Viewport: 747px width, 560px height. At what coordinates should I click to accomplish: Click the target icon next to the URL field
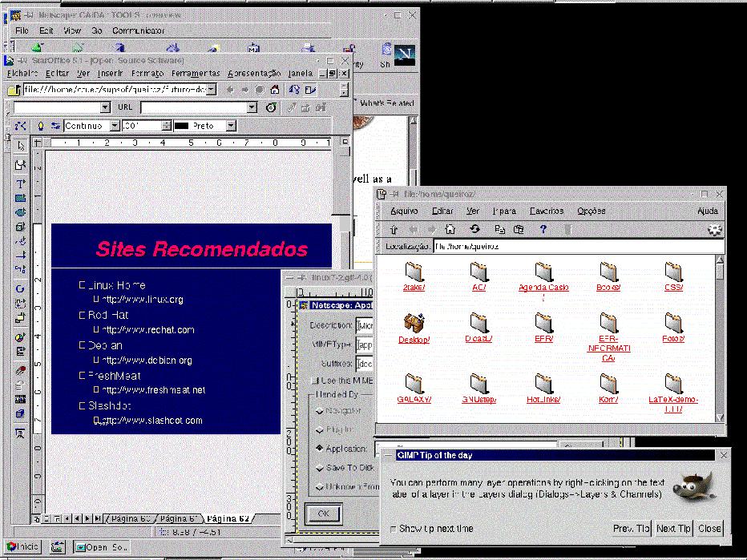tap(271, 107)
